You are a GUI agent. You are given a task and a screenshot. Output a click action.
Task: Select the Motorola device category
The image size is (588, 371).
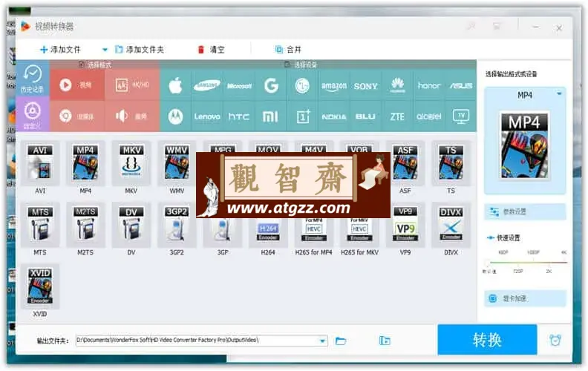(x=175, y=116)
